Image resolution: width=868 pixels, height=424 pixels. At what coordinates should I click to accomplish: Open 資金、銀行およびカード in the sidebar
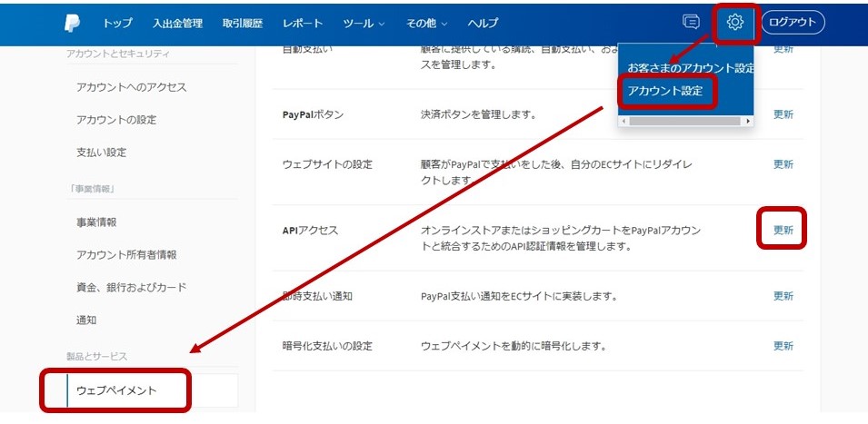(x=131, y=288)
